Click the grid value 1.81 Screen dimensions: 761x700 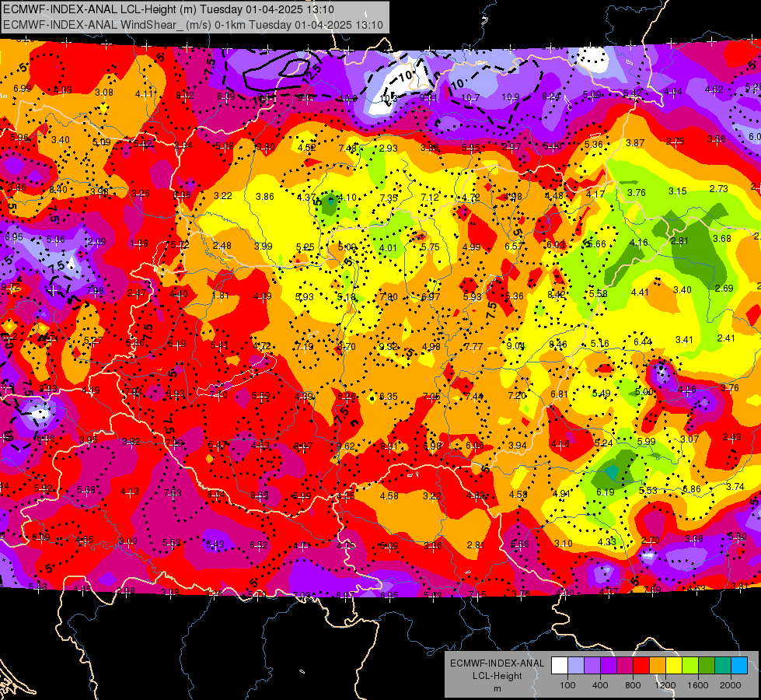click(x=220, y=296)
